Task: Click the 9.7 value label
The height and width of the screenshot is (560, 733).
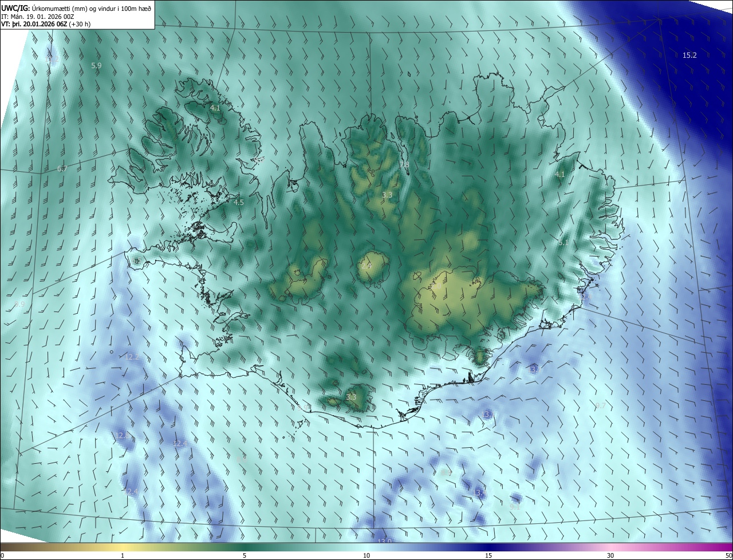Action: 600,406
